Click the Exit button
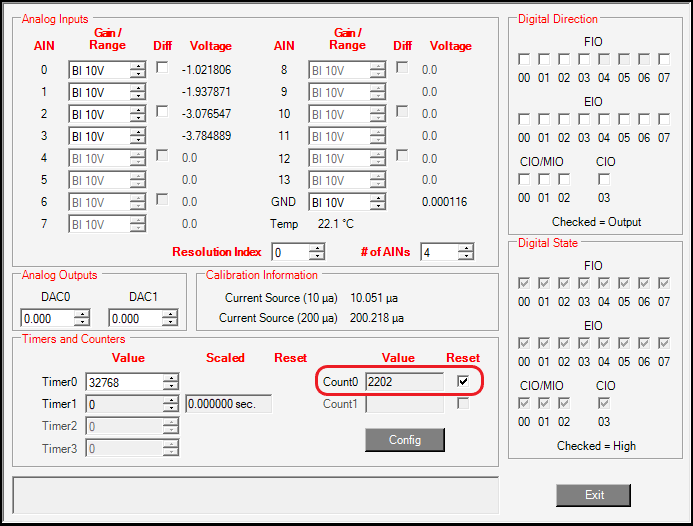Image resolution: width=693 pixels, height=526 pixels. (594, 495)
